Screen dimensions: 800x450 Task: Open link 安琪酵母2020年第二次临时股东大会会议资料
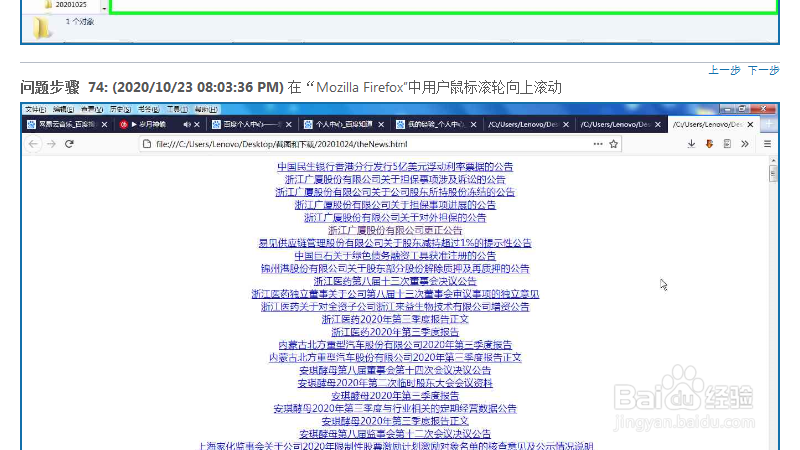(x=395, y=383)
